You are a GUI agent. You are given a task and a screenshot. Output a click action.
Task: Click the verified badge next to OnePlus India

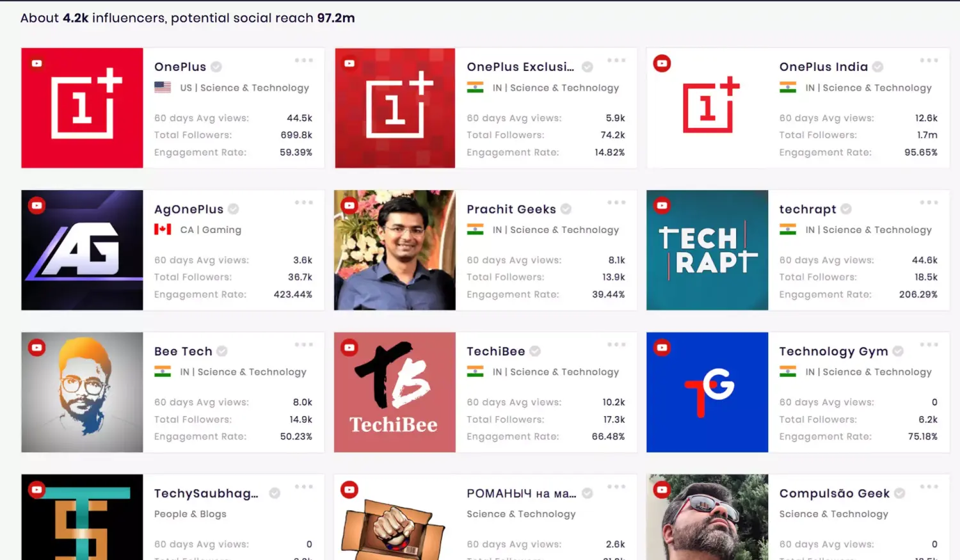point(877,67)
